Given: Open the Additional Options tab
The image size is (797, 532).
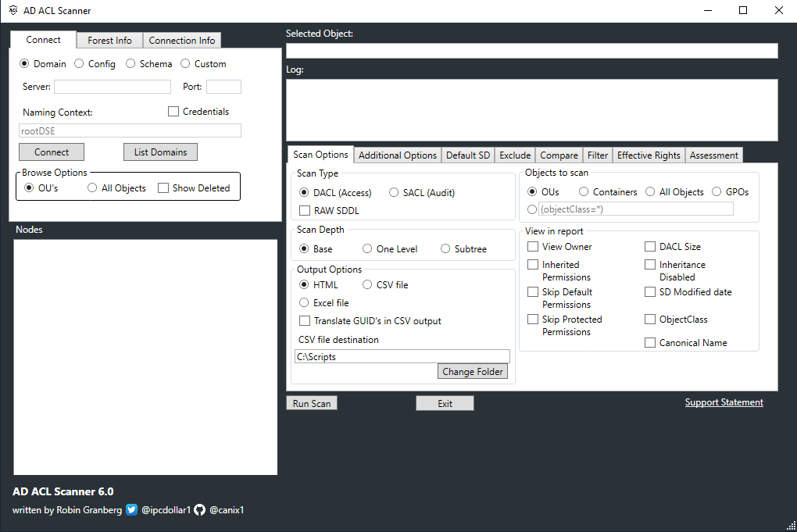Looking at the screenshot, I should [398, 155].
